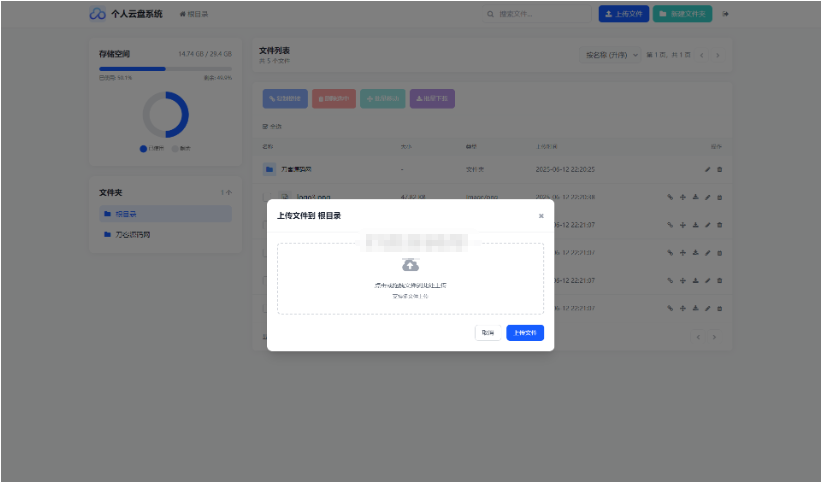Click the purple batch download button
821x483 pixels.
432,98
